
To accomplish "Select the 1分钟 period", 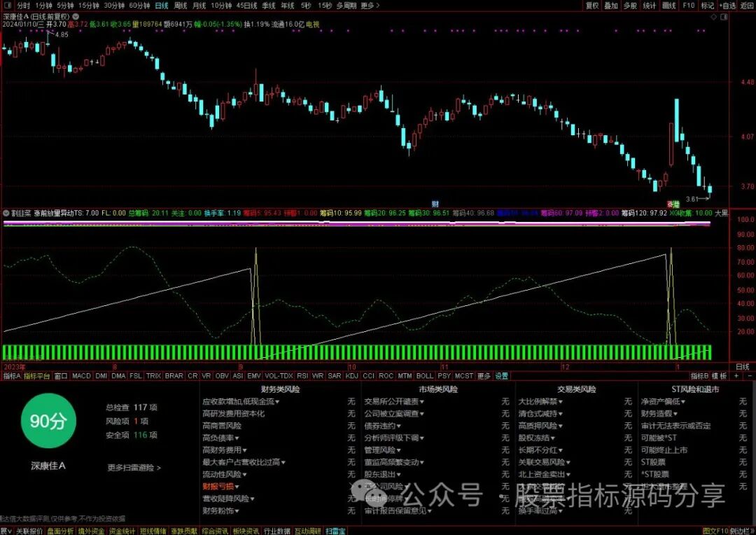I will 43,6.
